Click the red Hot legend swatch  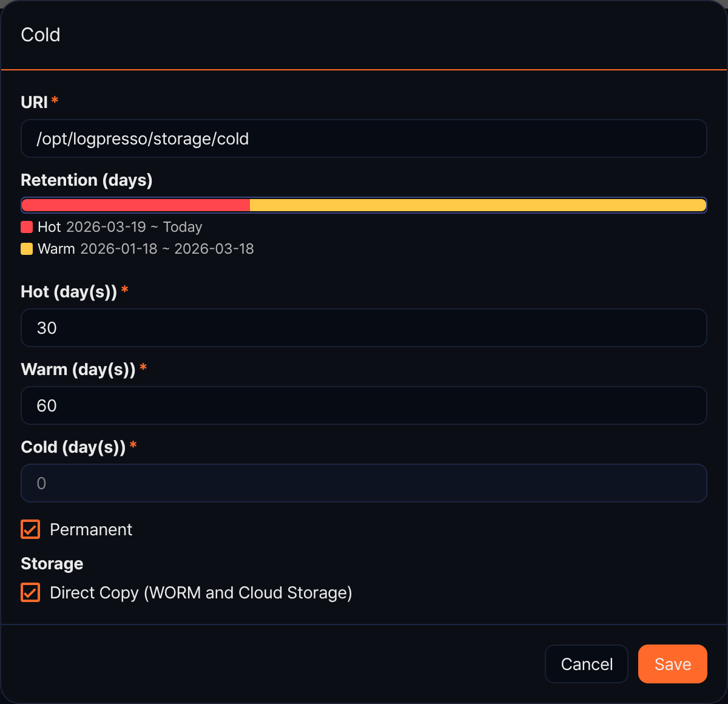pos(27,227)
